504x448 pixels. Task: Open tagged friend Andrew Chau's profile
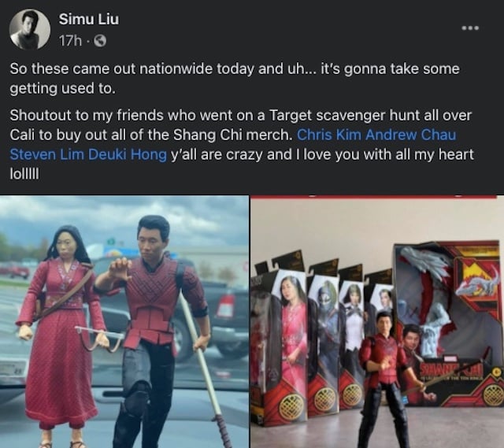[x=411, y=135]
